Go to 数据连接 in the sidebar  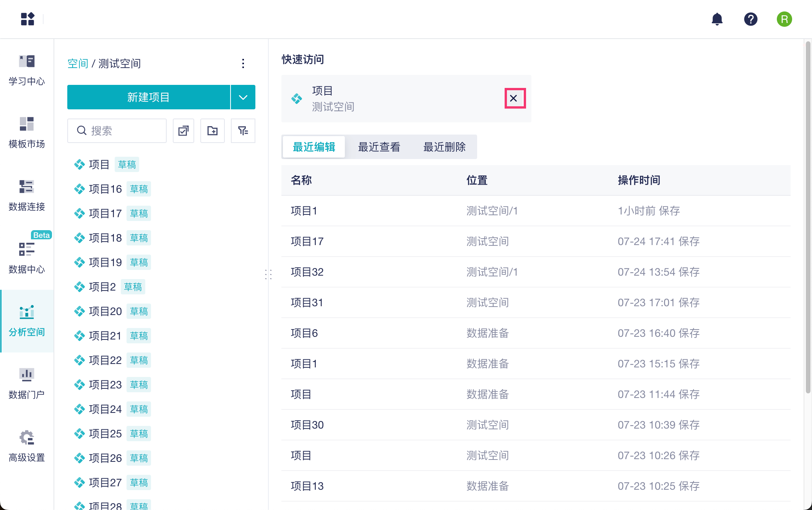[x=27, y=196]
